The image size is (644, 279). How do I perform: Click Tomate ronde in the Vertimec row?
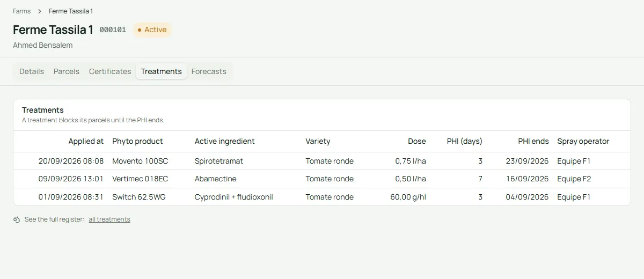330,179
